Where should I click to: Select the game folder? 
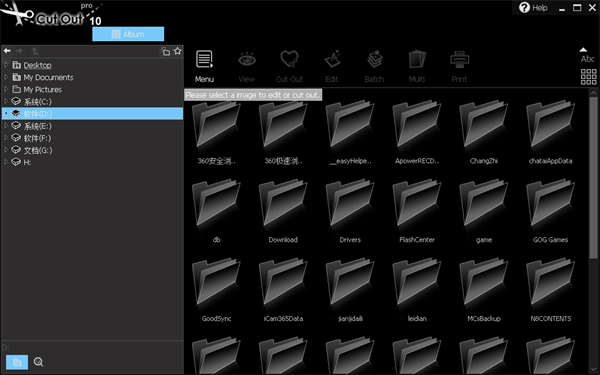pos(484,211)
